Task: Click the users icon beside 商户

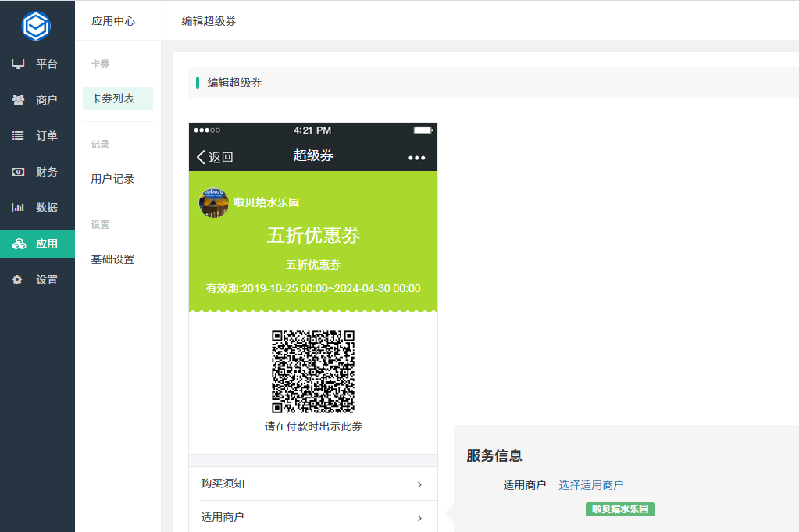Action: tap(18, 100)
